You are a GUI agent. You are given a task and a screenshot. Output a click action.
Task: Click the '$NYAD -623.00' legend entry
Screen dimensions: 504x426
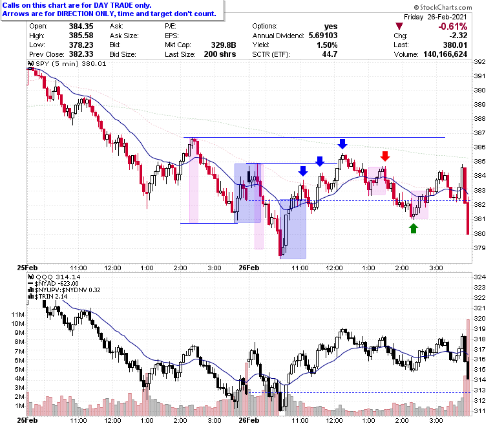click(57, 284)
